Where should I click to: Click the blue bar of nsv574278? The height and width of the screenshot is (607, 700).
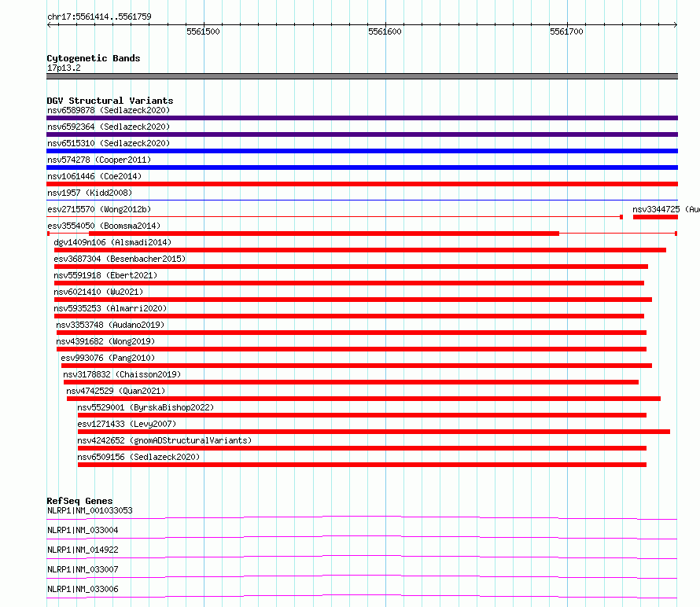coord(362,167)
